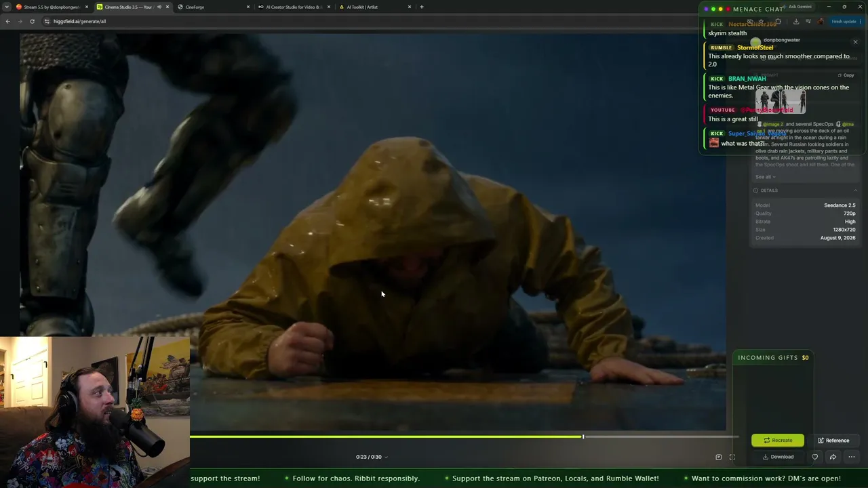Open the tab search dropdown
Viewport: 868px width, 488px height.
(x=7, y=7)
